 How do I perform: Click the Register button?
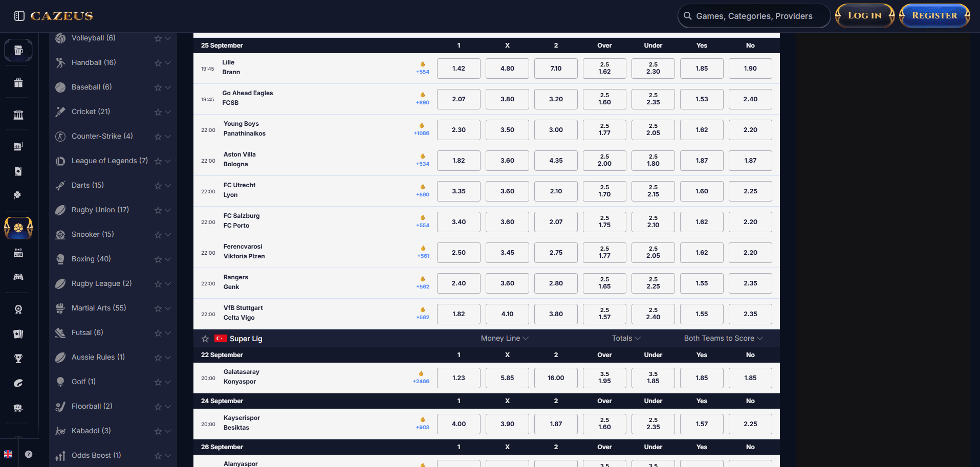934,15
